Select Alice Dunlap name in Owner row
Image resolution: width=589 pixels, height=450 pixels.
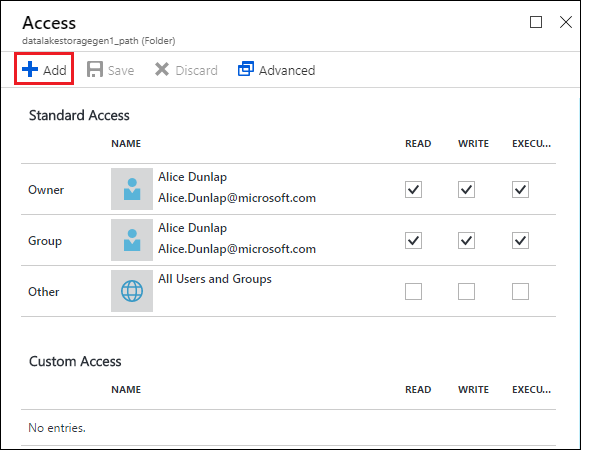click(192, 177)
